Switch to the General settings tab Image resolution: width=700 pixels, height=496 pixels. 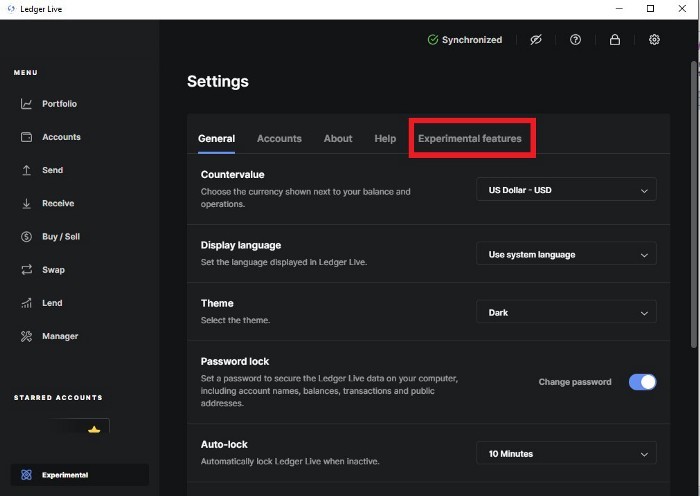pyautogui.click(x=217, y=138)
